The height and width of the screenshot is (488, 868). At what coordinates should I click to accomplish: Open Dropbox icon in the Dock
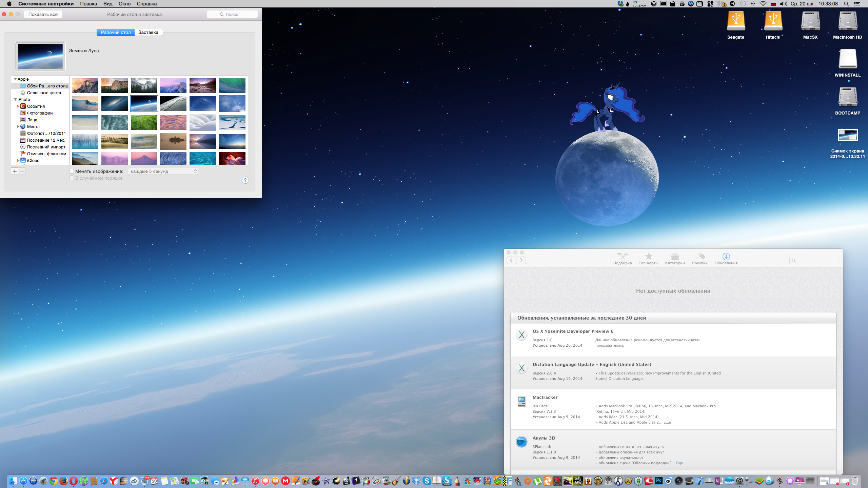tap(416, 481)
